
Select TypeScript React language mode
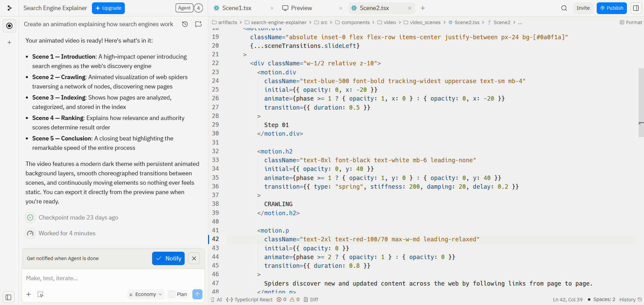pos(250,300)
